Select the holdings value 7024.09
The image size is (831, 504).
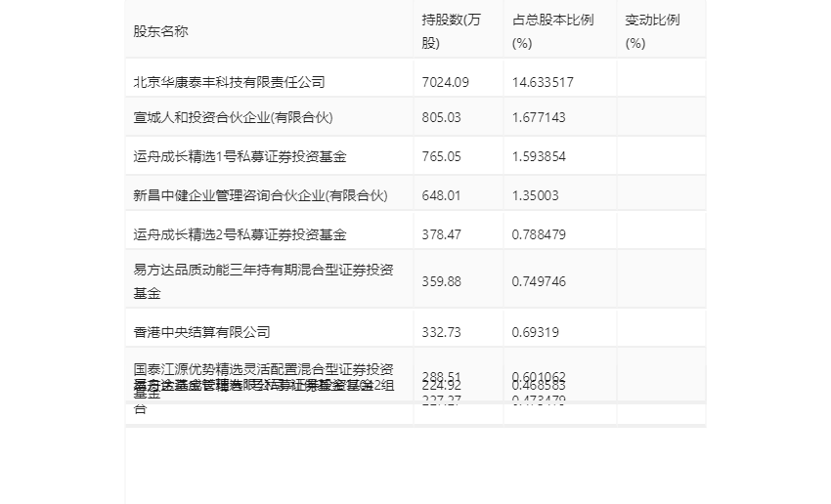[445, 82]
